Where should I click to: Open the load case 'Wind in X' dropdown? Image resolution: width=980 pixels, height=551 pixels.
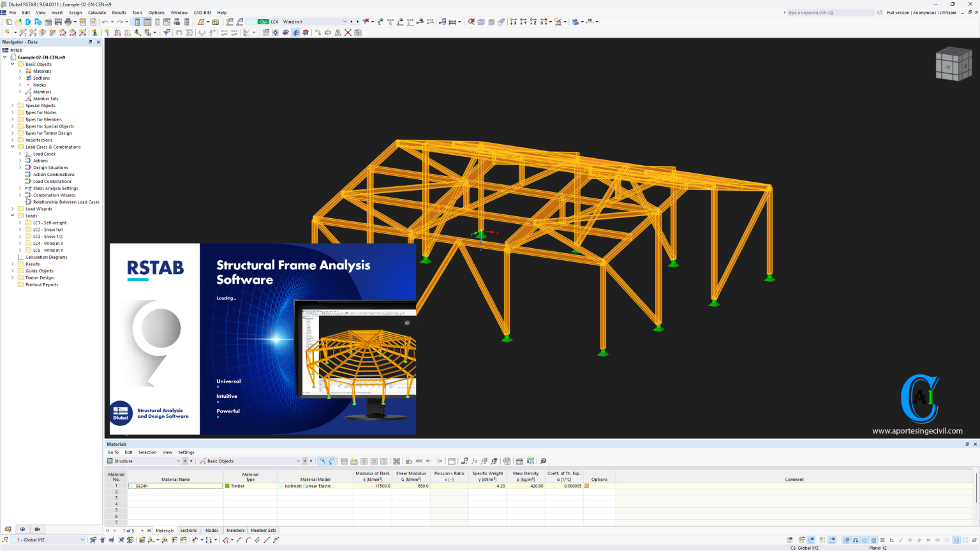click(345, 22)
